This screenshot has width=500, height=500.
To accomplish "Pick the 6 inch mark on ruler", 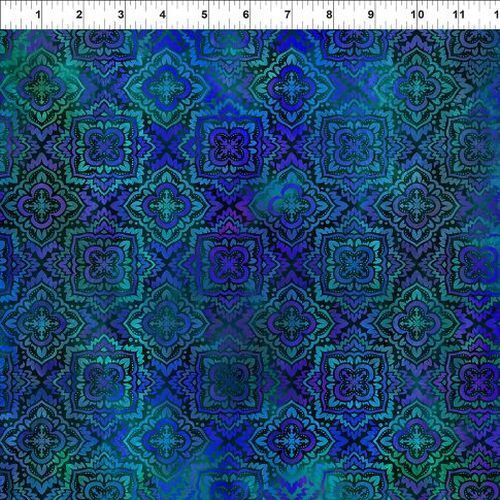I will pyautogui.click(x=246, y=14).
